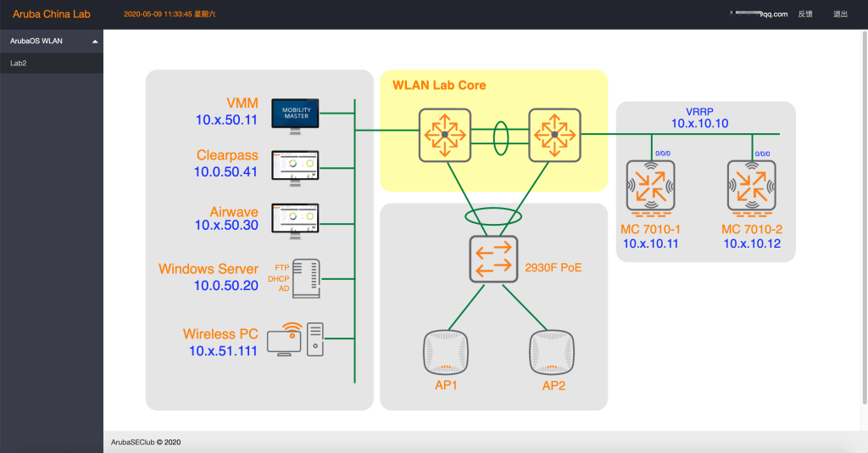This screenshot has height=453, width=868.
Task: Select the AP2 access point icon
Action: pyautogui.click(x=551, y=353)
